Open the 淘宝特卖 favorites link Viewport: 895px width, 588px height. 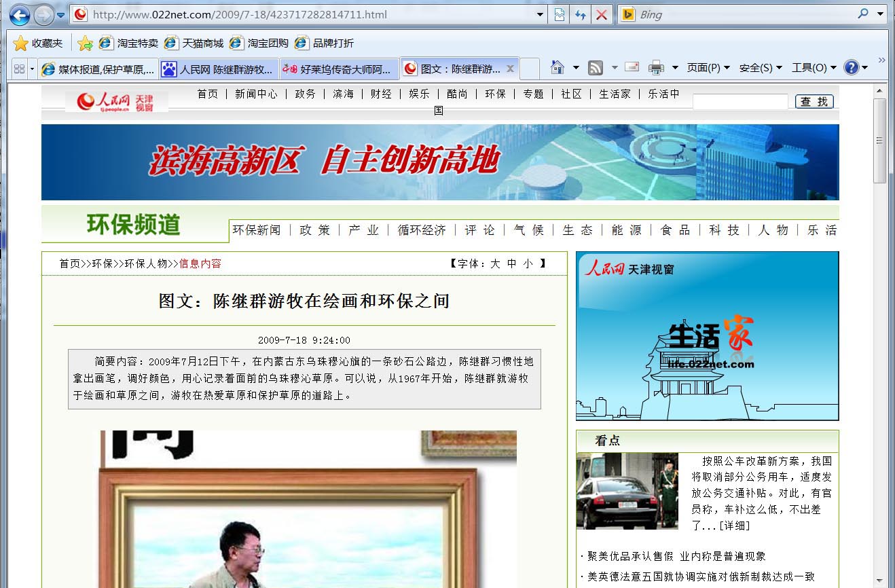(128, 43)
